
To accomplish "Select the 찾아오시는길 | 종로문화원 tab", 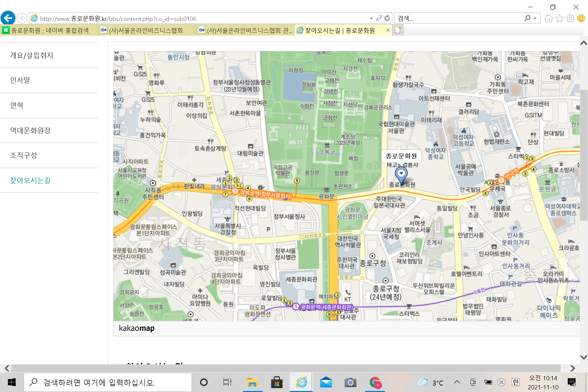I will click(340, 30).
